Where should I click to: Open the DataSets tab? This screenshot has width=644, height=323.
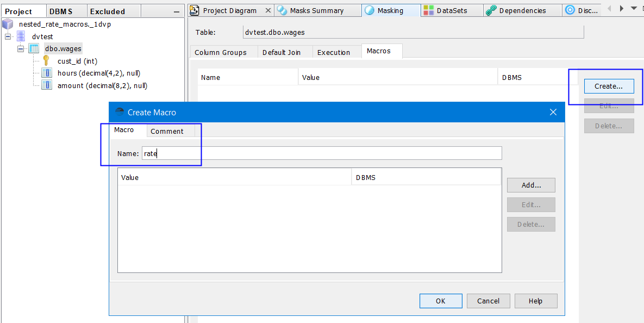[452, 10]
